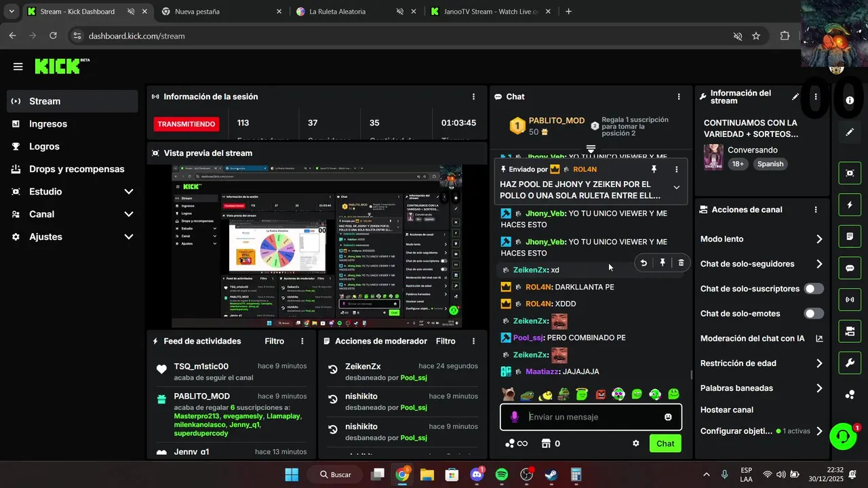Click the pencil icon in right toolbar
This screenshot has height=488, width=868.
pos(850,132)
